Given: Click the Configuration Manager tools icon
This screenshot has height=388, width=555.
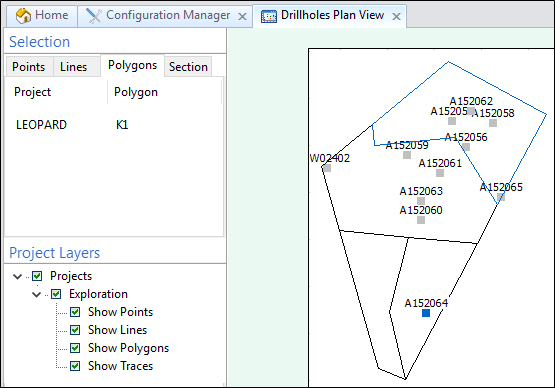Looking at the screenshot, I should click(94, 16).
